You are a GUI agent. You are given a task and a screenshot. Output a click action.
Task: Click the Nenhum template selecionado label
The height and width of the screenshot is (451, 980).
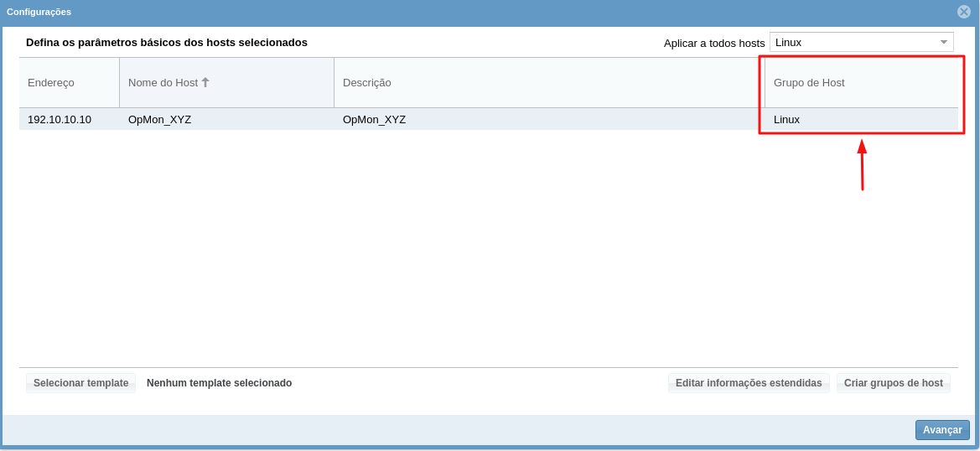219,383
